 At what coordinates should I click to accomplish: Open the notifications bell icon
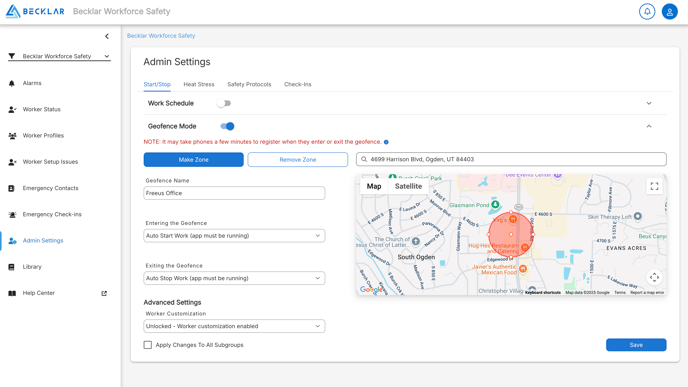pyautogui.click(x=647, y=11)
